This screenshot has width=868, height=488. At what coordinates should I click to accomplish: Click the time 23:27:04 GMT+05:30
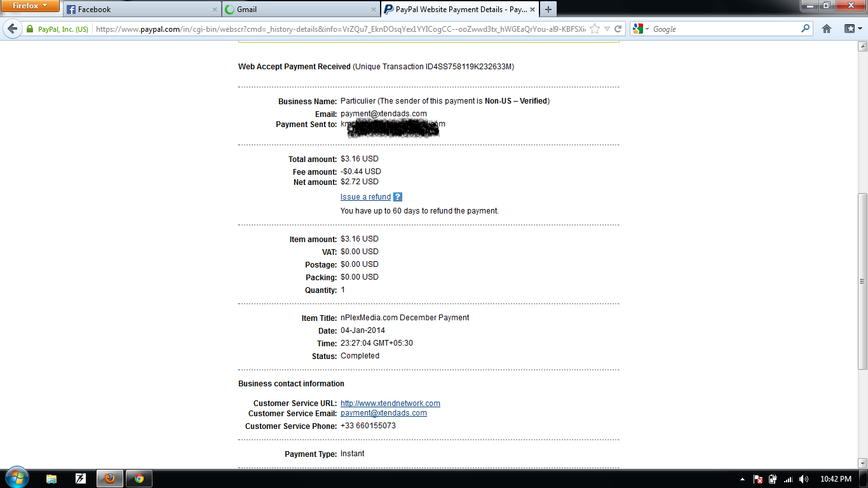point(377,343)
